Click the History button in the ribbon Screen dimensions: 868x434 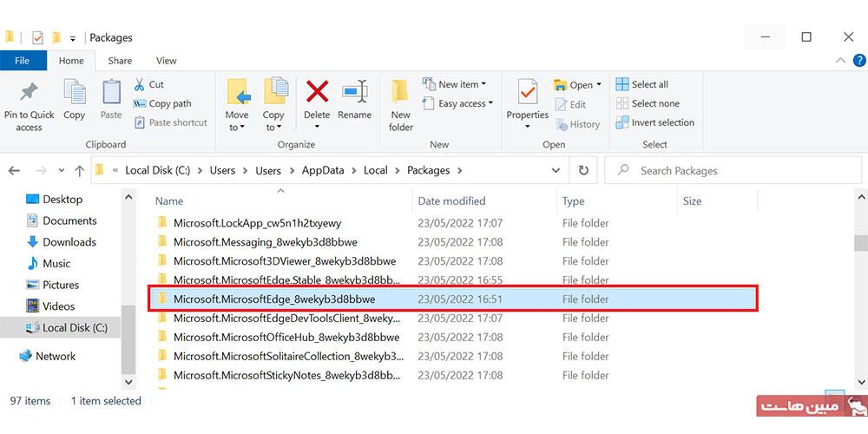coord(577,124)
